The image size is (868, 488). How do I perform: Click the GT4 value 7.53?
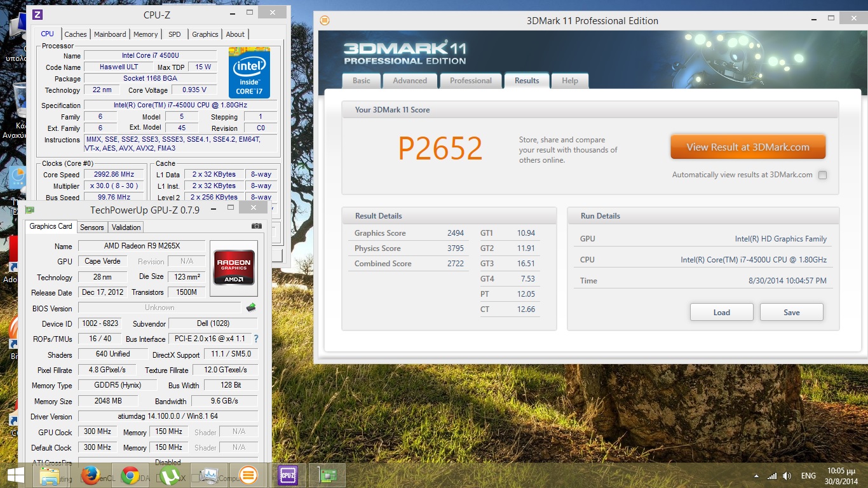527,279
